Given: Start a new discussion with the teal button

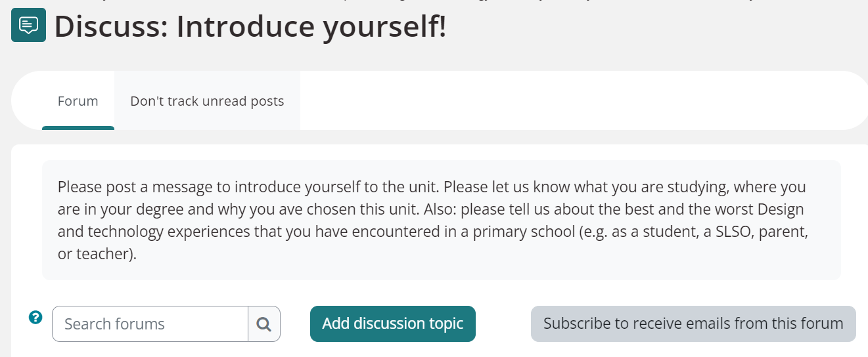Looking at the screenshot, I should (x=393, y=324).
